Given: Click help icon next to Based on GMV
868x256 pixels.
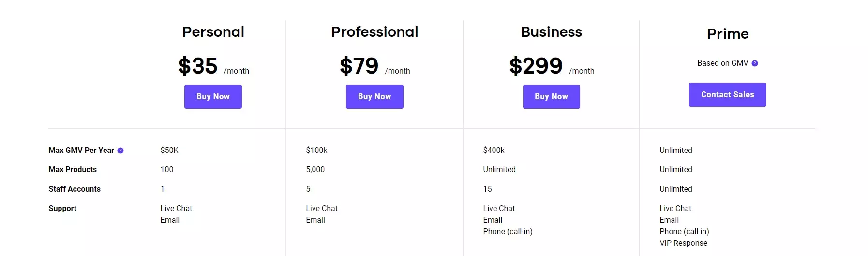Looking at the screenshot, I should 755,63.
